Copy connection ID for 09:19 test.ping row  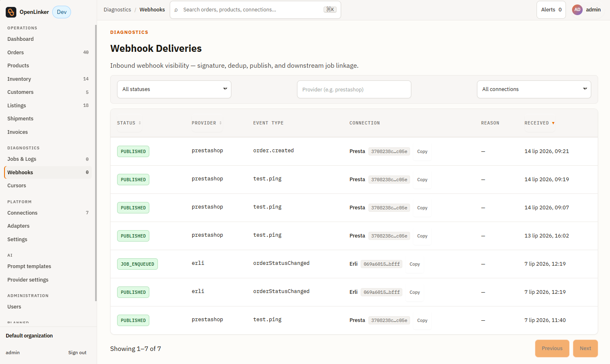(422, 180)
